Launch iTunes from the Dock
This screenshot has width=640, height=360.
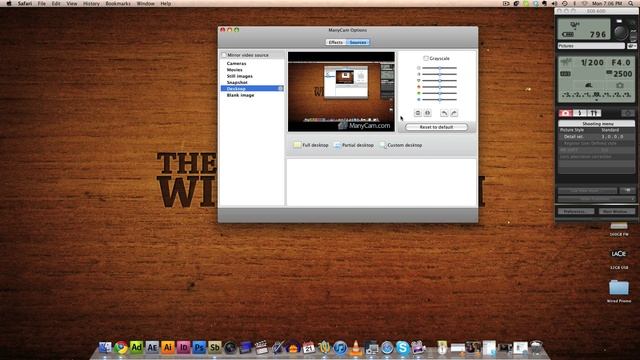click(340, 347)
